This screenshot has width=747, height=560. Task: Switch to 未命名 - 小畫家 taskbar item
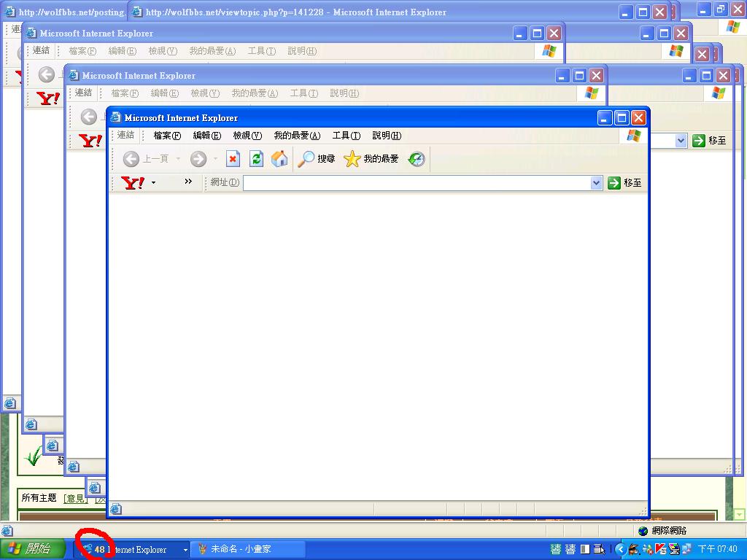241,549
